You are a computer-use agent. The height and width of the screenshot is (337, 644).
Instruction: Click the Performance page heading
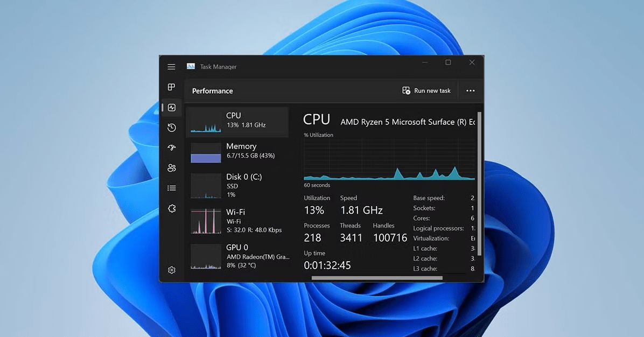point(212,91)
